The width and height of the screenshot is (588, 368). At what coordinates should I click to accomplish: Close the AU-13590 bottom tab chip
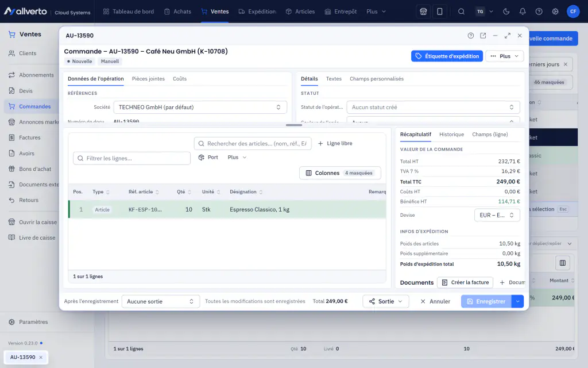coord(41,358)
